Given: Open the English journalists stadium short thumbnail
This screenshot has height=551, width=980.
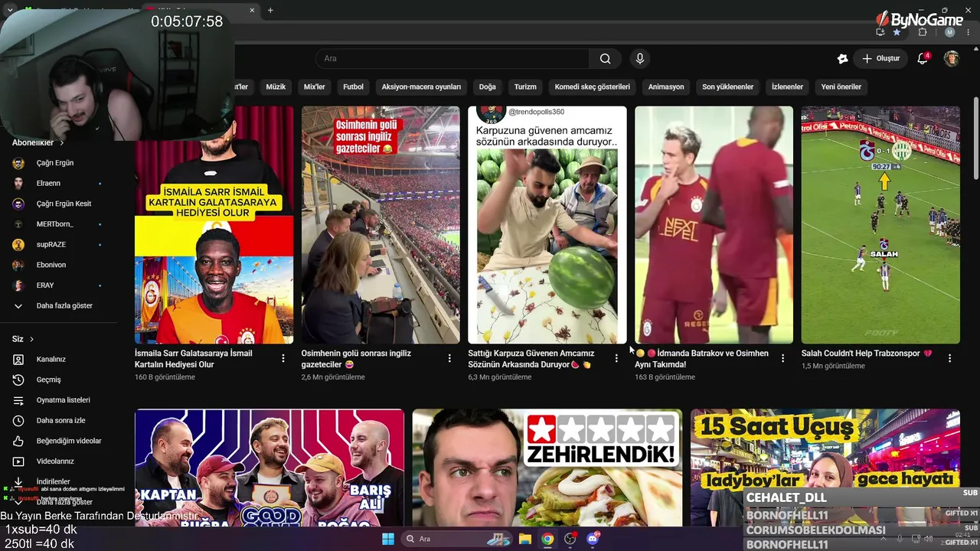Looking at the screenshot, I should point(381,225).
